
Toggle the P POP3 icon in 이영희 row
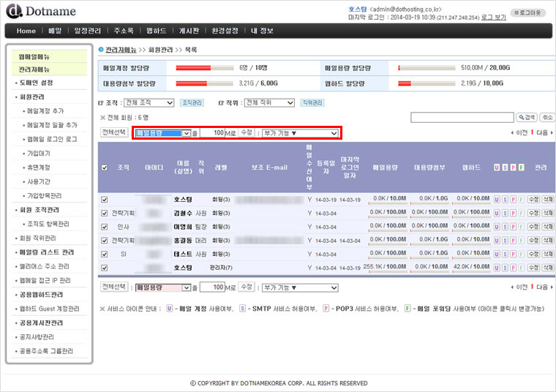(x=513, y=227)
